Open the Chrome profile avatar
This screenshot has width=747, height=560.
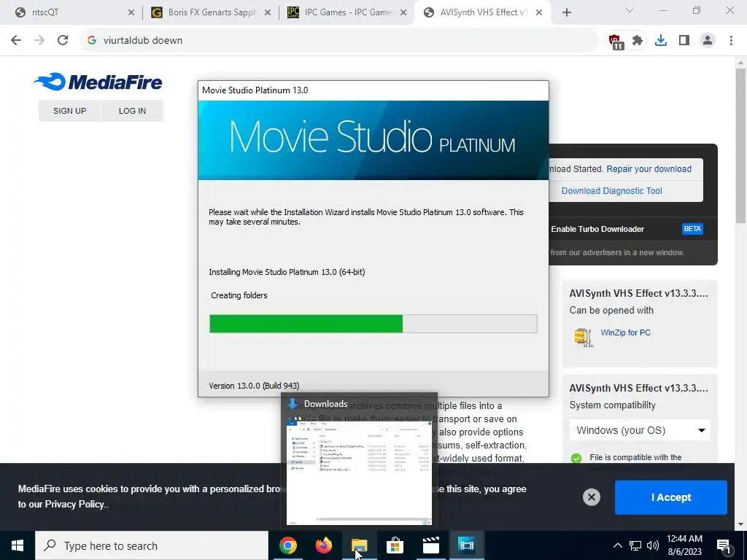coord(708,41)
